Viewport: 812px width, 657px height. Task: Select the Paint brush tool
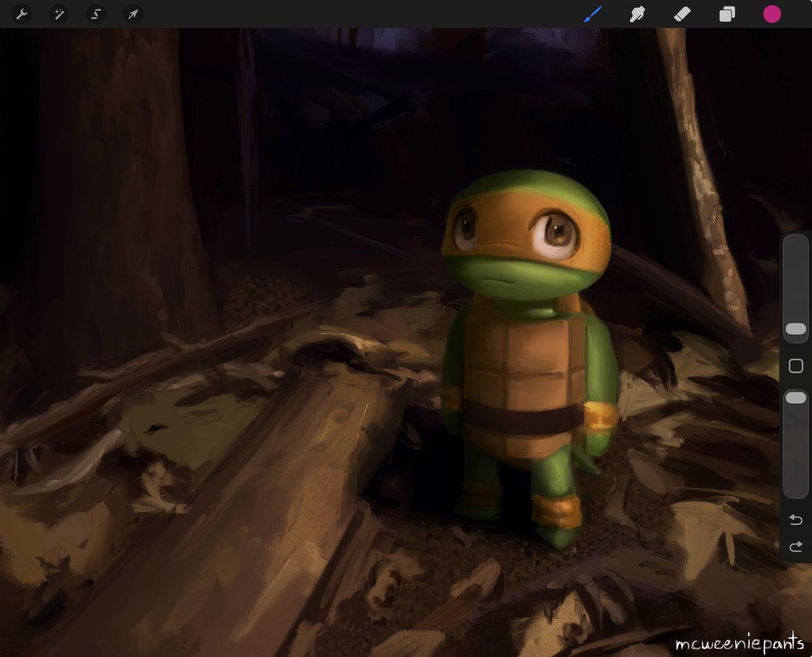(x=593, y=14)
